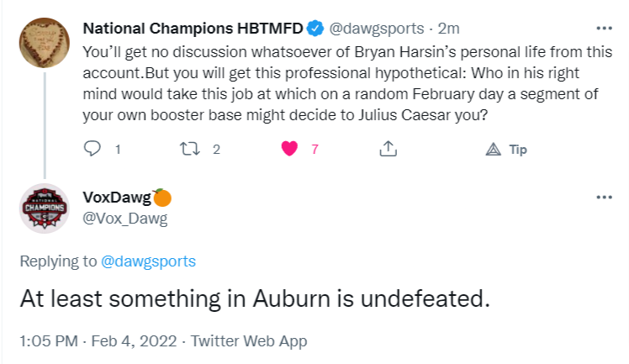Image resolution: width=629 pixels, height=364 pixels.
Task: Open more options on dawgsports tweet
Action: 604,28
